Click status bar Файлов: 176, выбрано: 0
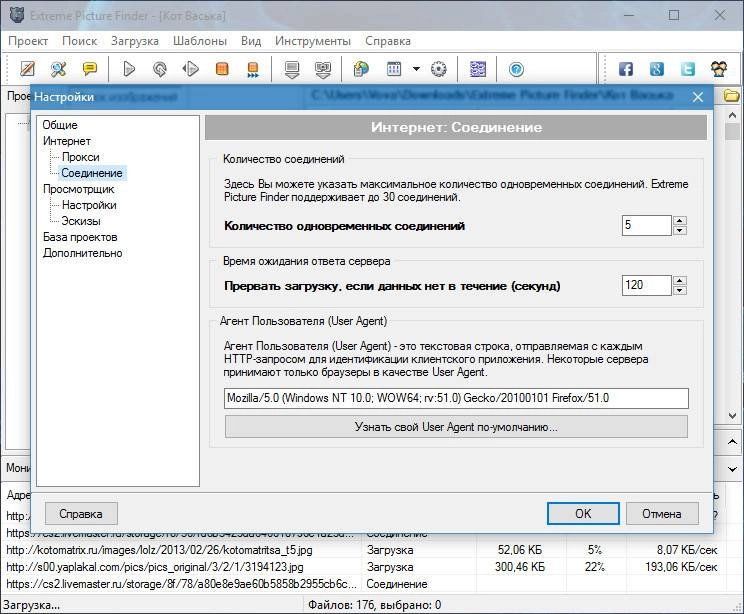Screen dimensions: 744x614 (x=374, y=605)
